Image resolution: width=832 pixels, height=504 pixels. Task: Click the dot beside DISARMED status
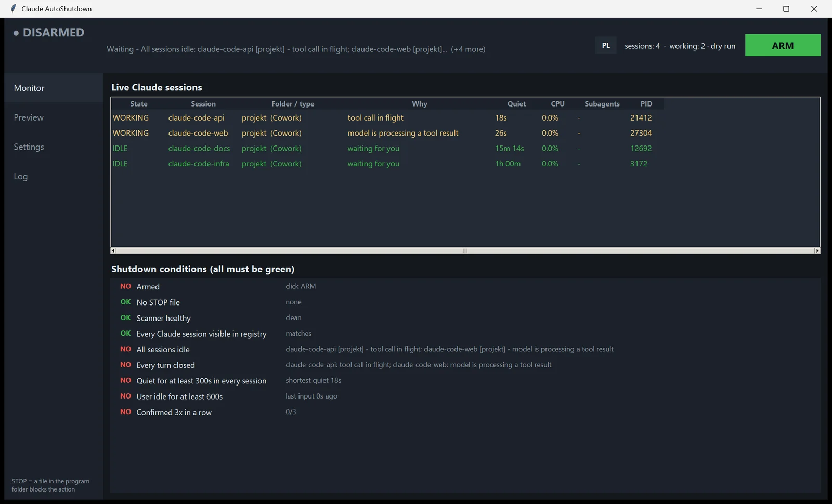(x=16, y=33)
